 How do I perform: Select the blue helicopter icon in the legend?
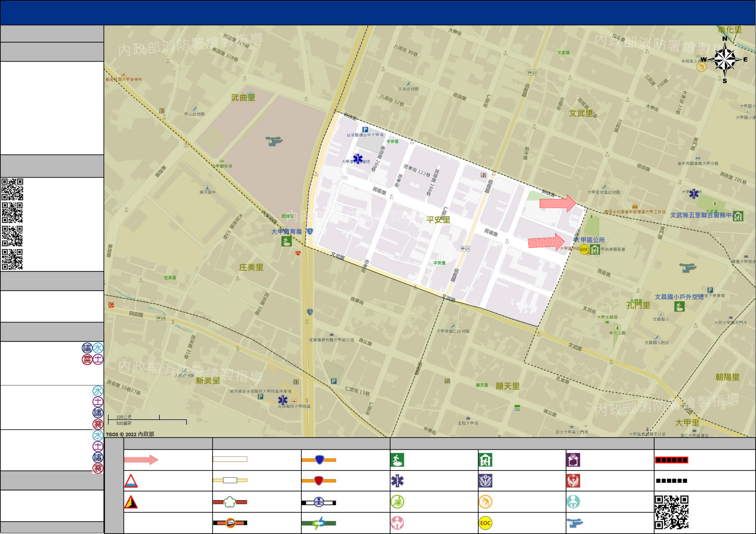point(575,523)
